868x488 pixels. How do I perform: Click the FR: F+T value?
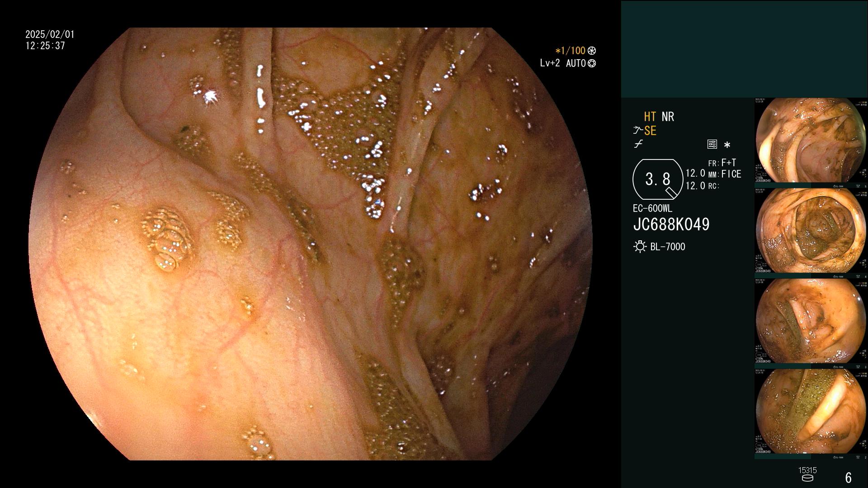pyautogui.click(x=722, y=163)
